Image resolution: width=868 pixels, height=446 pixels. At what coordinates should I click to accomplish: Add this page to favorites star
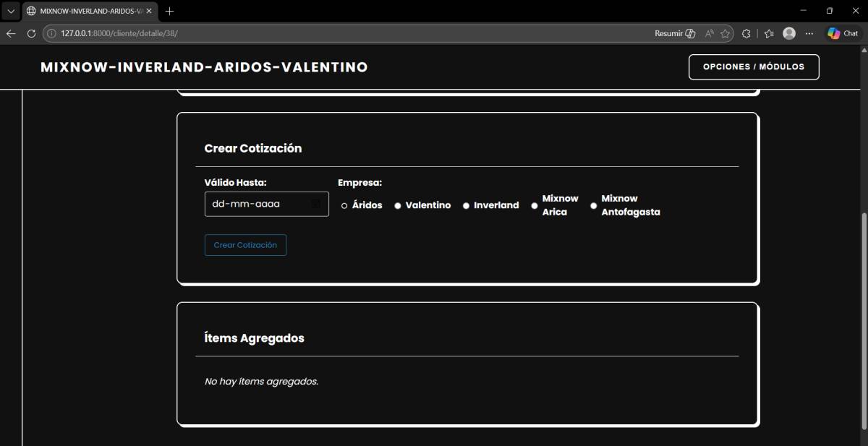pyautogui.click(x=725, y=33)
